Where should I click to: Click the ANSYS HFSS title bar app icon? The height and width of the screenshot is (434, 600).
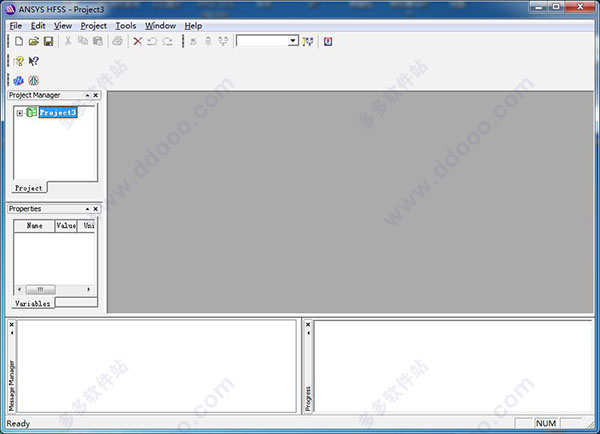[x=11, y=9]
